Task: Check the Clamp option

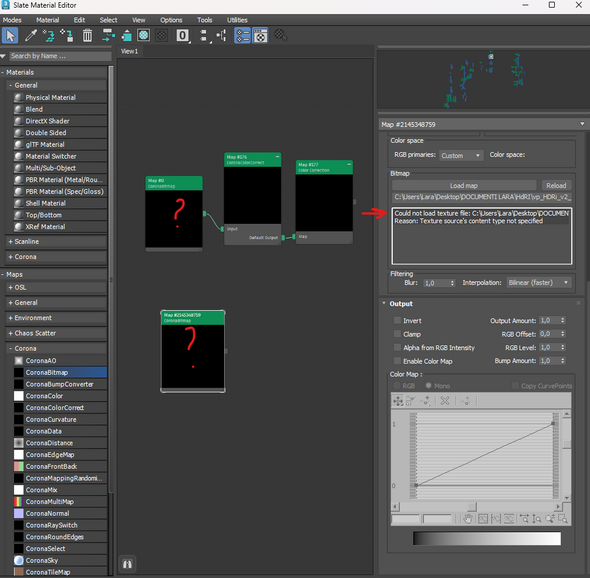Action: click(x=397, y=334)
